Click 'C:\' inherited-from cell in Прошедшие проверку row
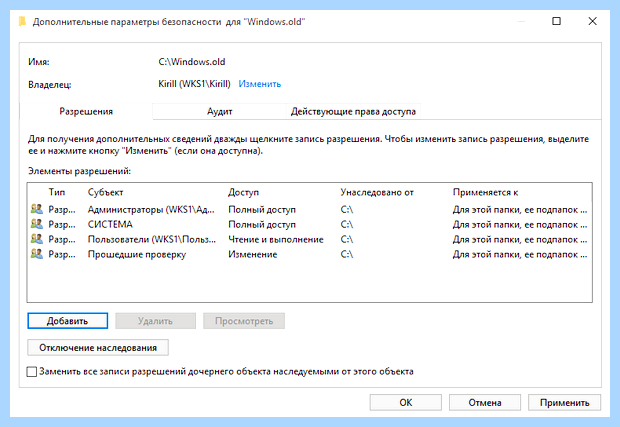620x427 pixels. coord(346,255)
